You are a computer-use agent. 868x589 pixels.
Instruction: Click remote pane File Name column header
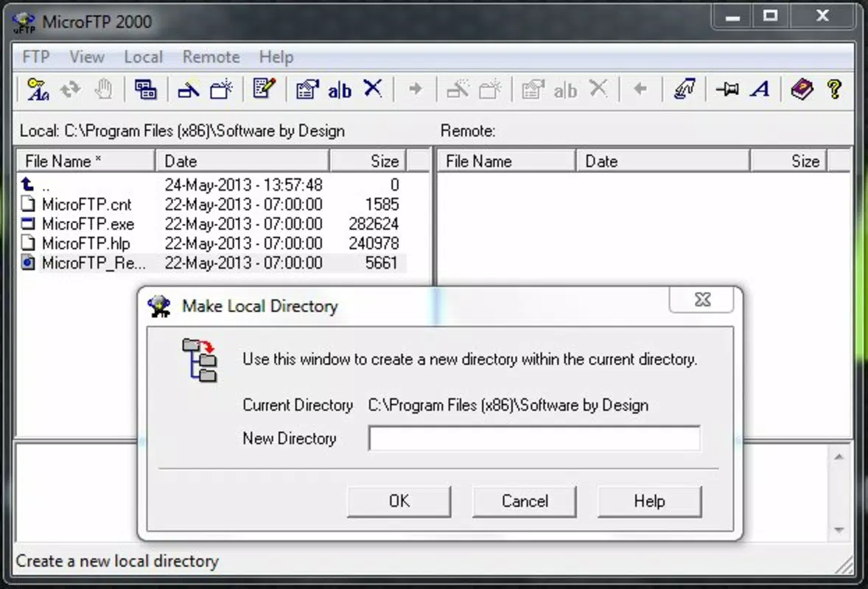506,161
